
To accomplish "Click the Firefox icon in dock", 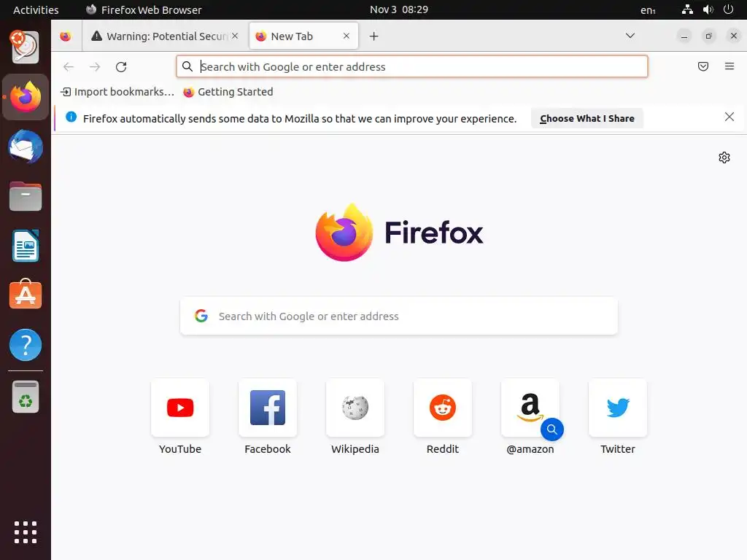I will [x=26, y=97].
